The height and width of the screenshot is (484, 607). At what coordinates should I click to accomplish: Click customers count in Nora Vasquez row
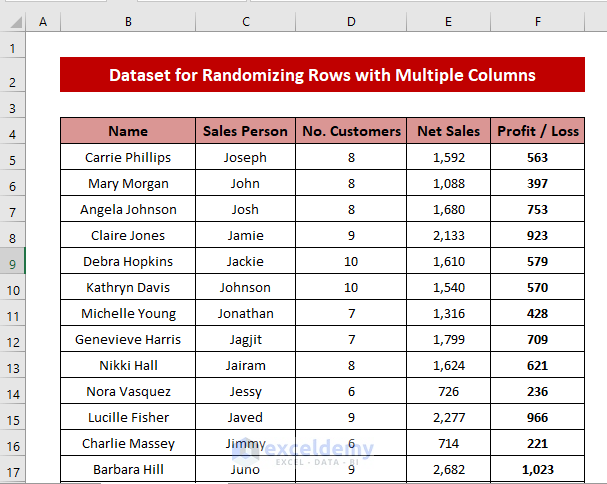[x=351, y=391]
